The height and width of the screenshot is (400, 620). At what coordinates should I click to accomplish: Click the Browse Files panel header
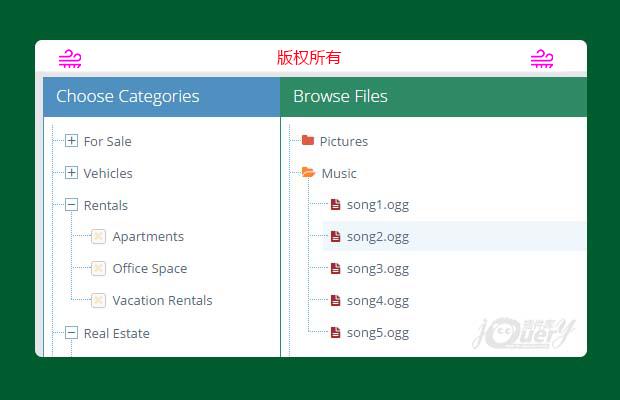click(x=340, y=97)
